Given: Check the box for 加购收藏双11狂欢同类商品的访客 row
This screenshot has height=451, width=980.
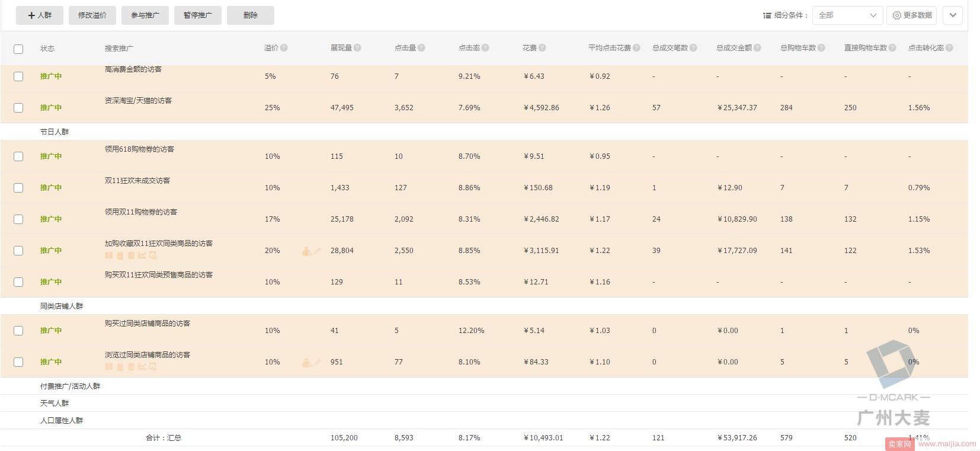Looking at the screenshot, I should [x=18, y=251].
